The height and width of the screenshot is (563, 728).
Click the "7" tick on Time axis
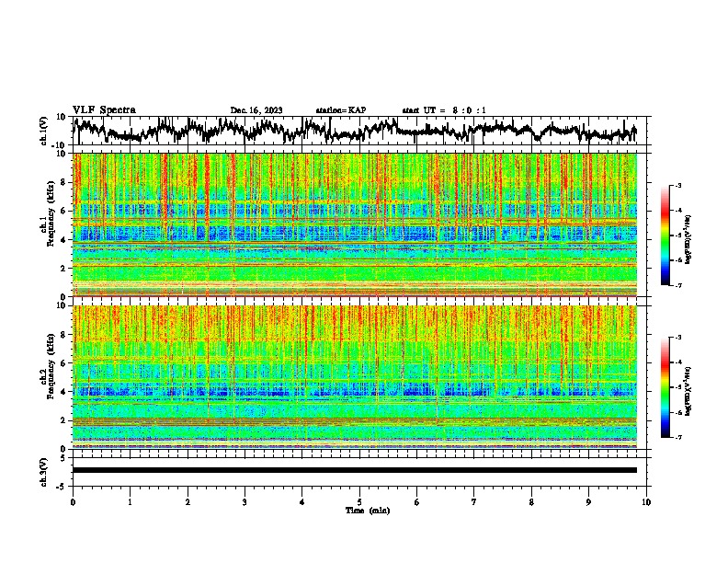tap(474, 502)
